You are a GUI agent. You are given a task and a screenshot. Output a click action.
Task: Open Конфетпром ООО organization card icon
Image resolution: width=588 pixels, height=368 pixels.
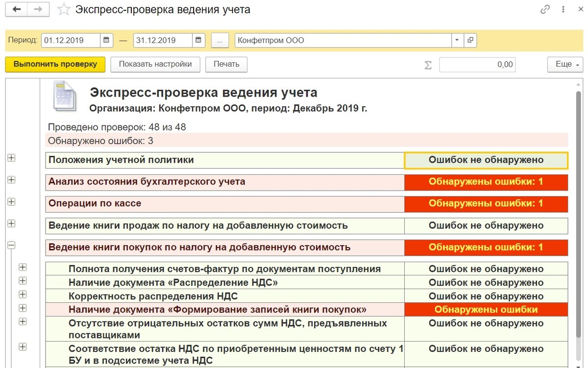[x=470, y=40]
